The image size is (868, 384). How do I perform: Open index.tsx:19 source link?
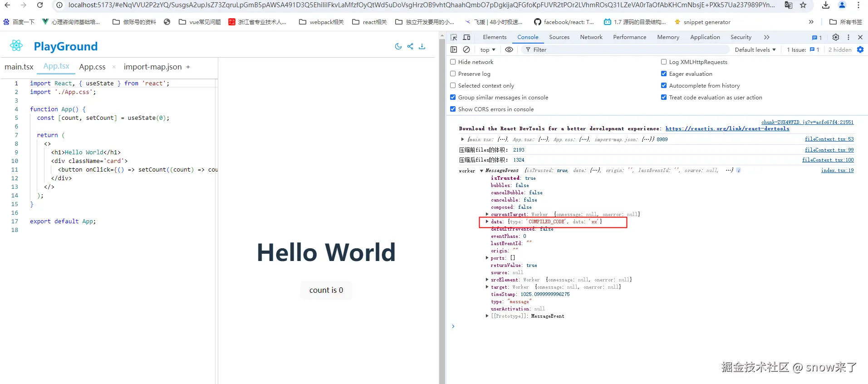pyautogui.click(x=837, y=170)
